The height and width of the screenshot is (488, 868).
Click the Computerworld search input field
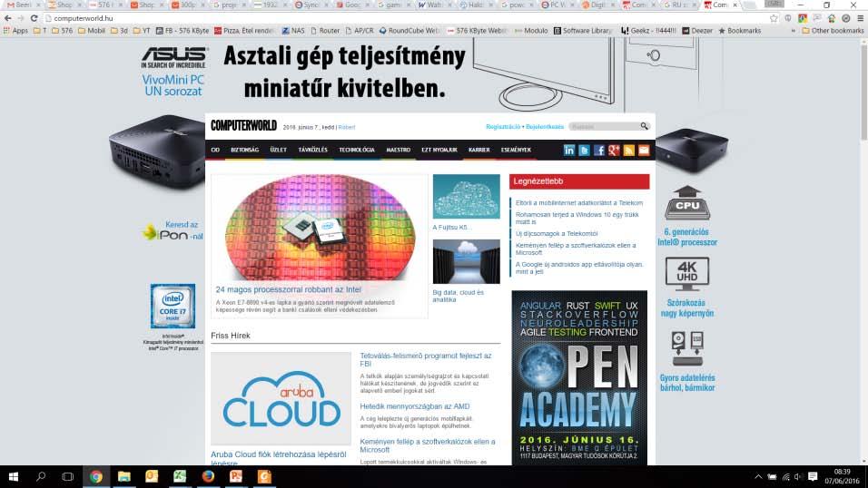[604, 127]
